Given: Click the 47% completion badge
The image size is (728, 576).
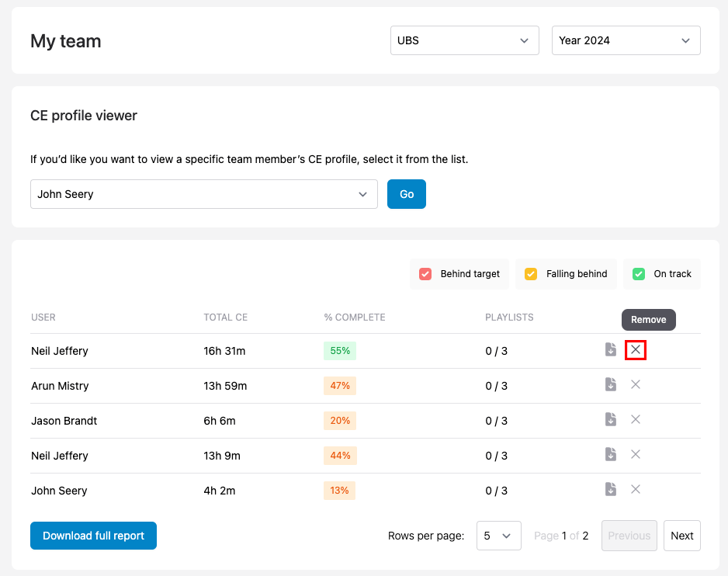Looking at the screenshot, I should pyautogui.click(x=340, y=386).
